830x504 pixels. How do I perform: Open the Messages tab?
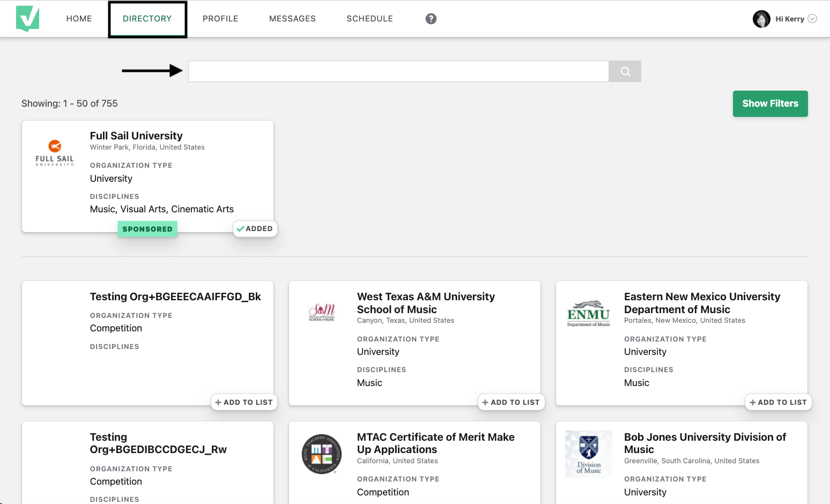point(292,19)
